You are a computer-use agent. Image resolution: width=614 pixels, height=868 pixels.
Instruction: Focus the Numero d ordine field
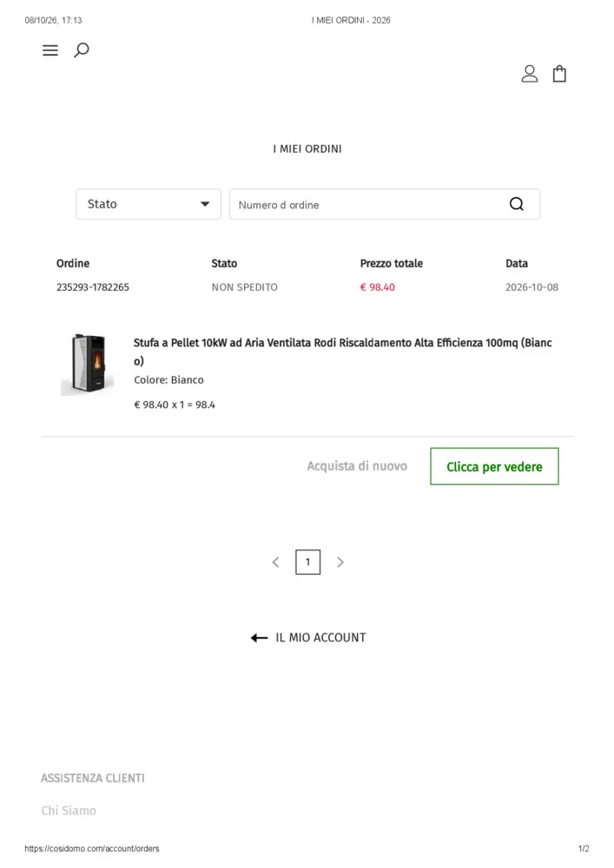384,204
